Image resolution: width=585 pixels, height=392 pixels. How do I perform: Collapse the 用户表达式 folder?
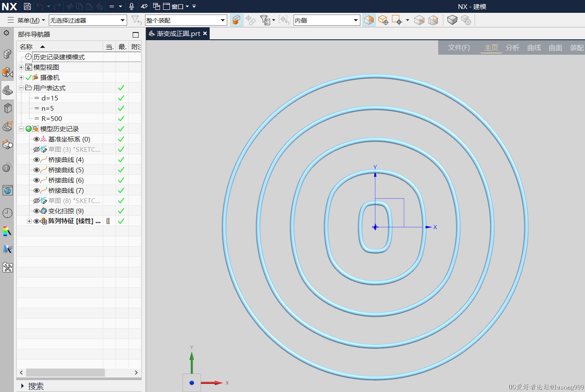[x=21, y=88]
